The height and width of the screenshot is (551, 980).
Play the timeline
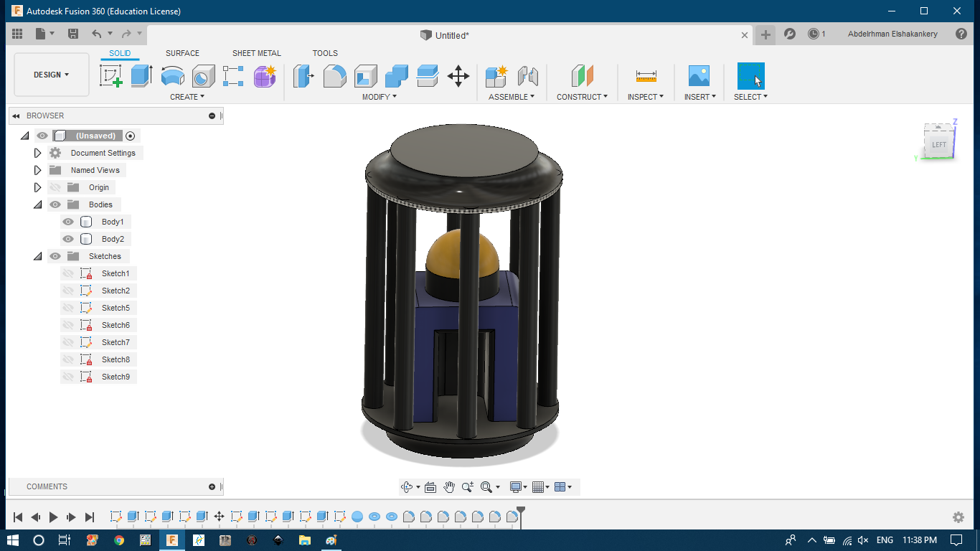pos(54,517)
